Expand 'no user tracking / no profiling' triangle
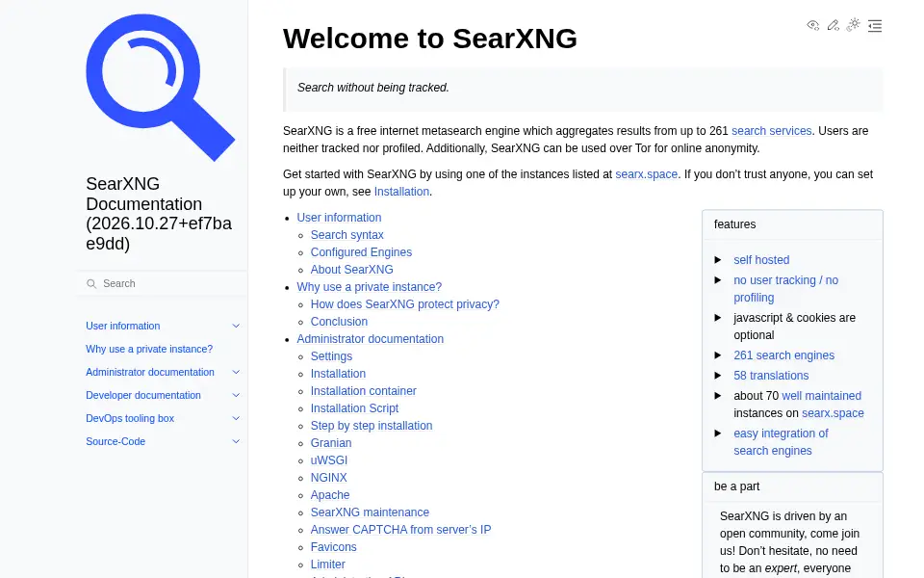This screenshot has height=578, width=924. pos(718,280)
